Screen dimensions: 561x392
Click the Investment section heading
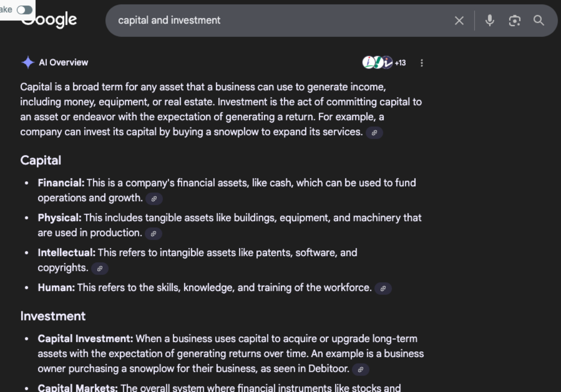53,316
